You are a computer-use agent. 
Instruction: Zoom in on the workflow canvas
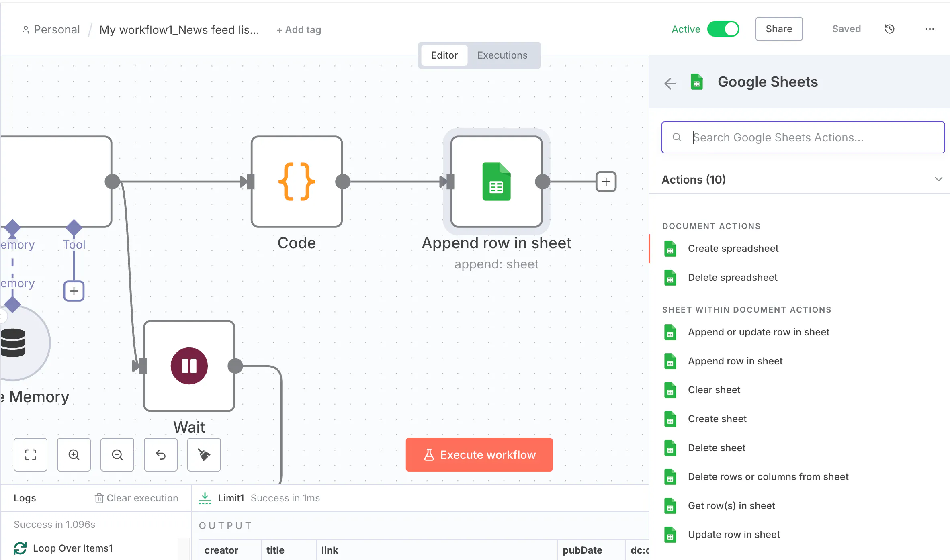click(x=74, y=455)
